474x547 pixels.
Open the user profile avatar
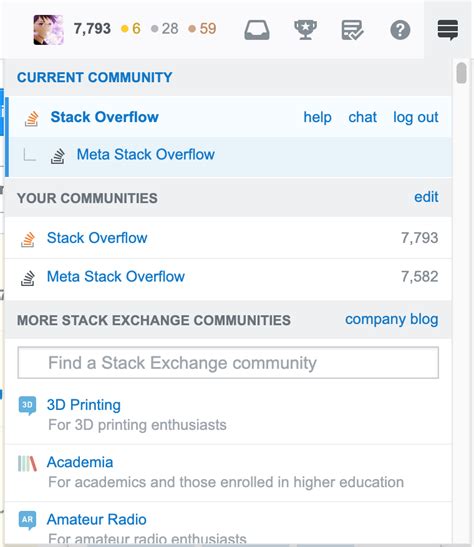(x=48, y=30)
